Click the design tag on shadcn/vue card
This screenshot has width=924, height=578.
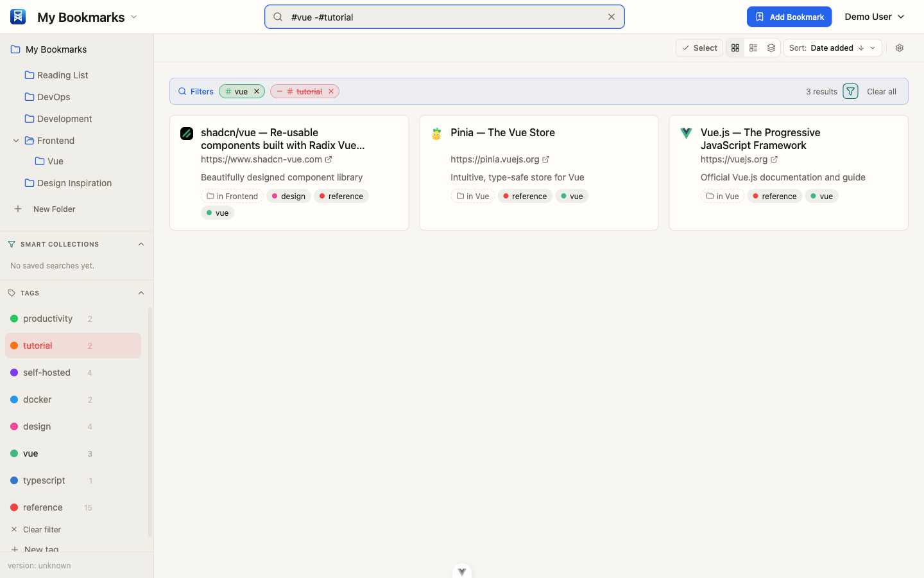pyautogui.click(x=289, y=197)
